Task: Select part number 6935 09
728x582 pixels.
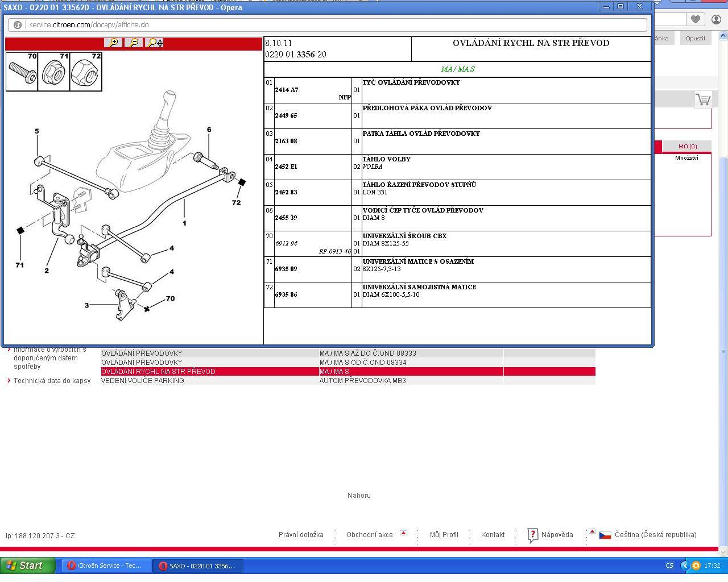Action: pos(286,269)
